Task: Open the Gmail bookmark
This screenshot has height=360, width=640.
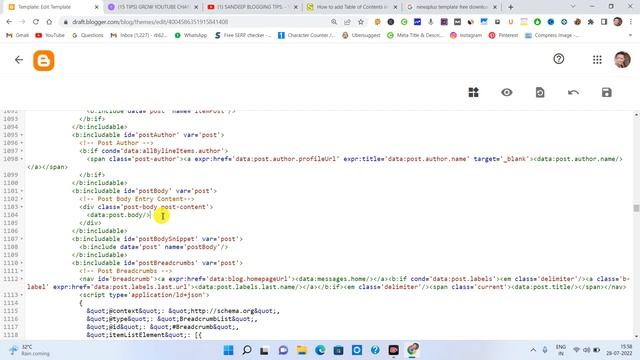Action: [18, 36]
